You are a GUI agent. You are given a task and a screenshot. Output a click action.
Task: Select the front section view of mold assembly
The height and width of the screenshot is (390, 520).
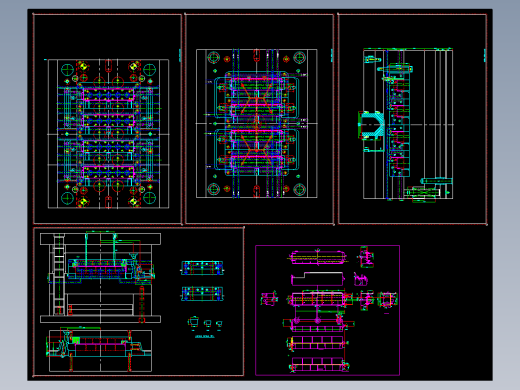point(100,278)
